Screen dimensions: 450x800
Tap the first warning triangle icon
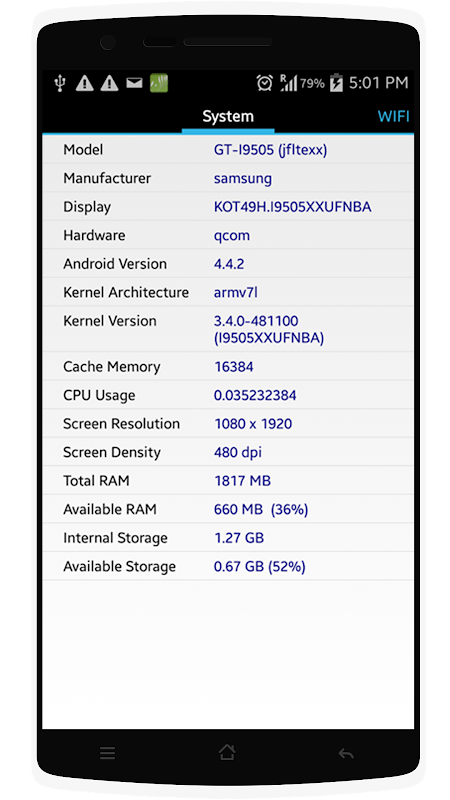coord(85,83)
